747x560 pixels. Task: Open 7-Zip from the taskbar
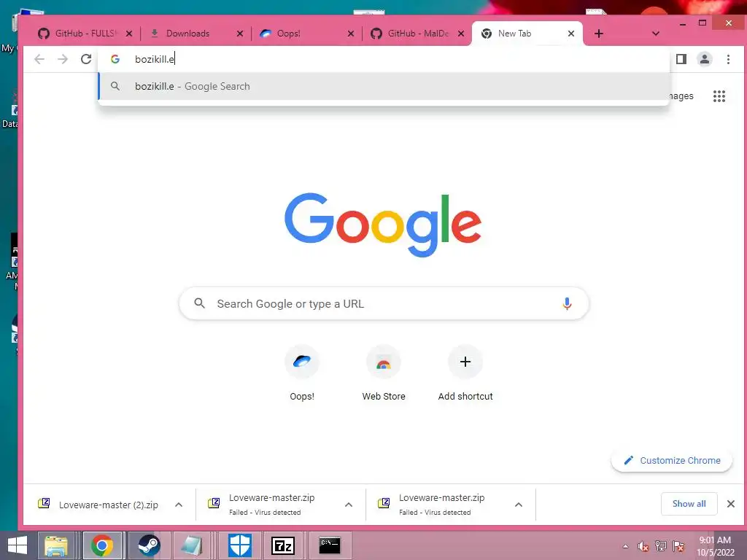283,545
